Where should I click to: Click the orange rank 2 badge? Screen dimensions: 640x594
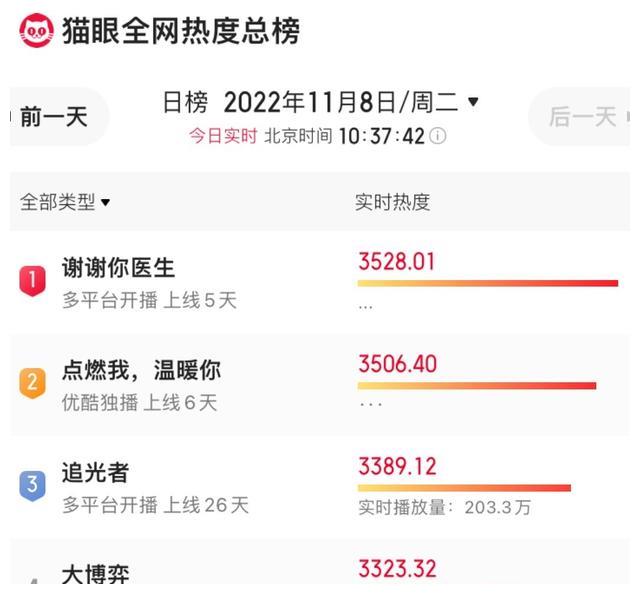point(32,383)
